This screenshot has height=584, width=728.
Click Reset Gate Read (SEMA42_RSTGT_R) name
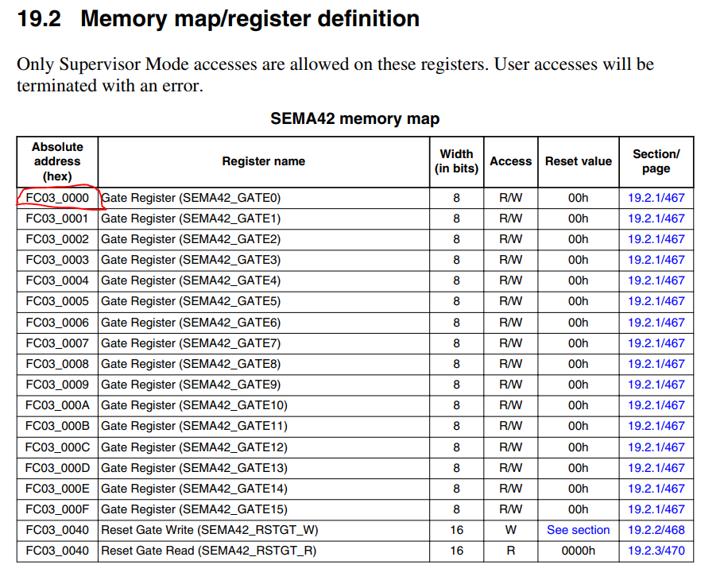pos(208,551)
